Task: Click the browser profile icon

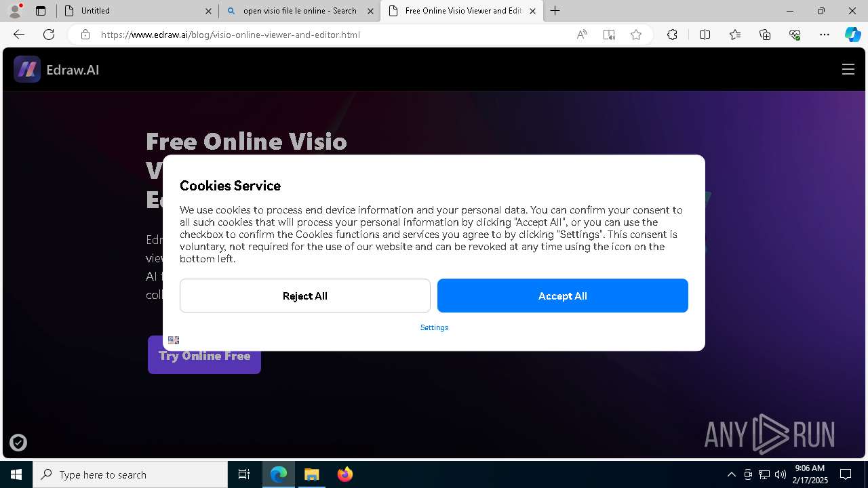Action: click(x=14, y=11)
